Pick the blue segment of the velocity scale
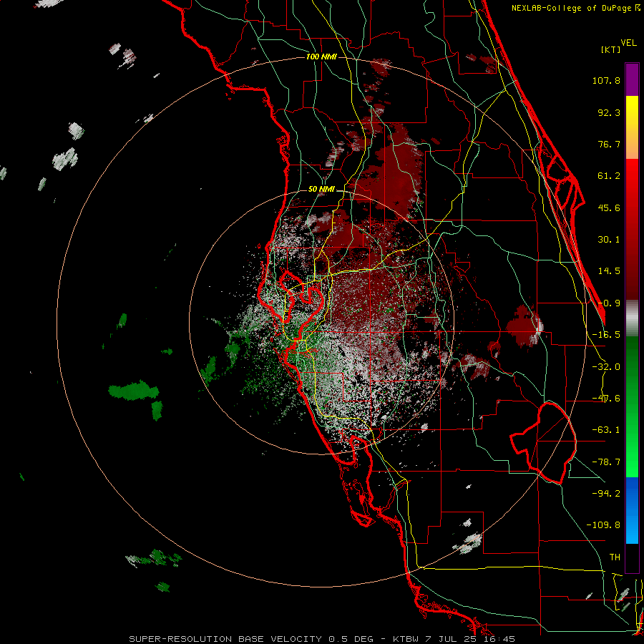This screenshot has width=644, height=644. pyautogui.click(x=632, y=510)
